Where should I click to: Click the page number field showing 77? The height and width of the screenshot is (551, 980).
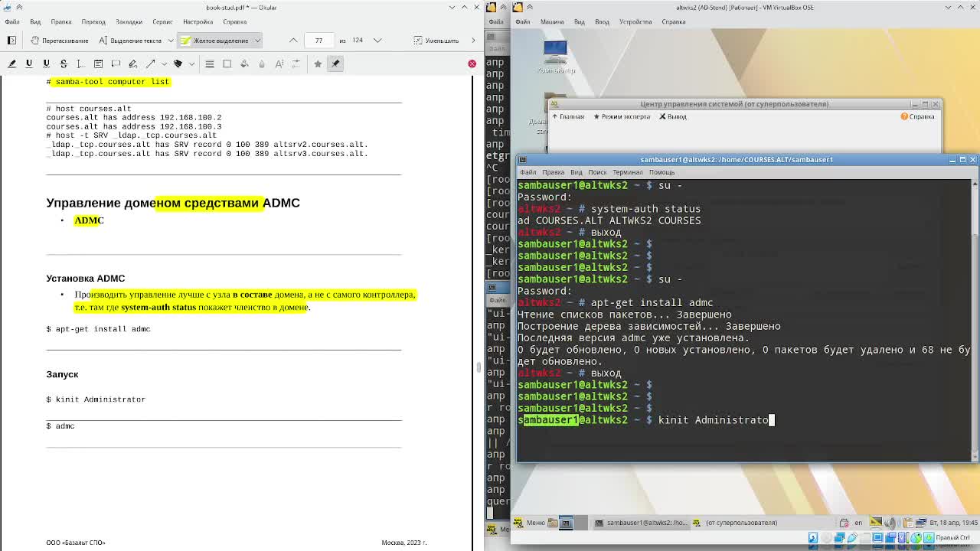pyautogui.click(x=318, y=40)
